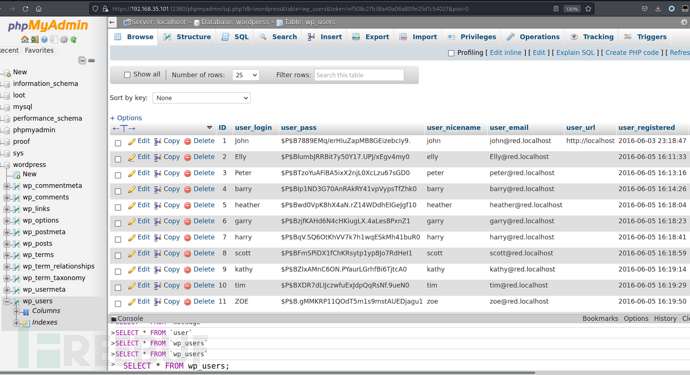Click the Copy icon in Elly row
This screenshot has height=375, width=690.
click(158, 158)
